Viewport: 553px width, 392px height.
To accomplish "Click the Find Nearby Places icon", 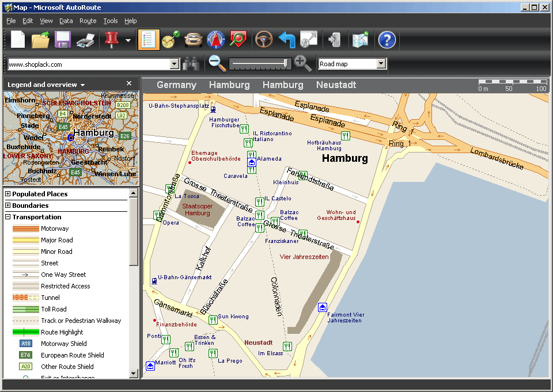I will [x=238, y=40].
